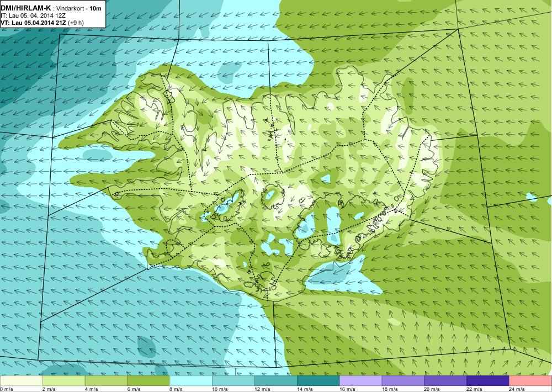Click the 2–4 m/s light green swatch

(x=63, y=381)
